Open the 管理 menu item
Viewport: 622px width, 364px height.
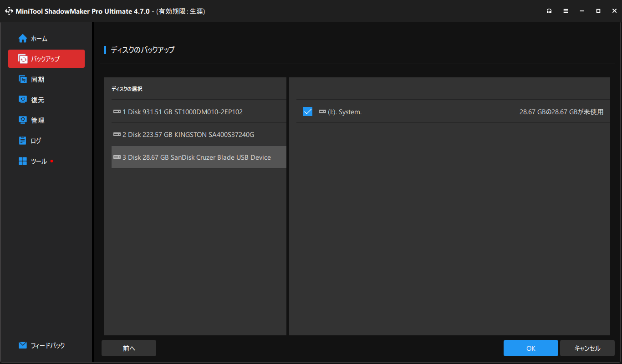coord(46,120)
